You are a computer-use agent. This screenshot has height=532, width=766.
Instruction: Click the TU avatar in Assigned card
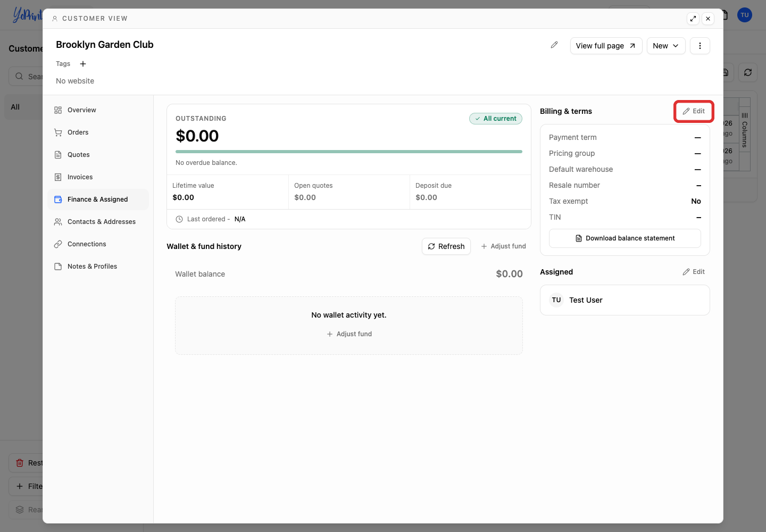(x=556, y=300)
